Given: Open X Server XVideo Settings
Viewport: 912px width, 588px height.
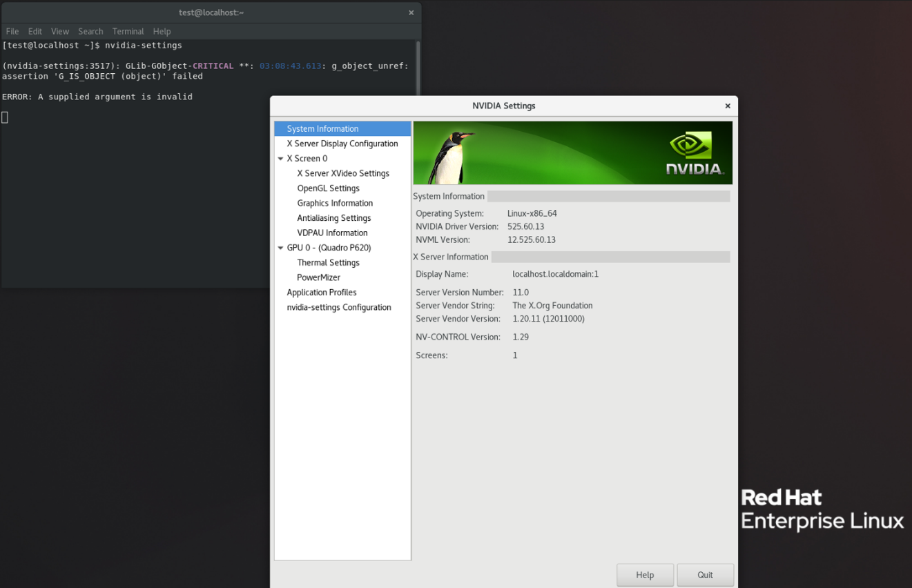Looking at the screenshot, I should 343,173.
